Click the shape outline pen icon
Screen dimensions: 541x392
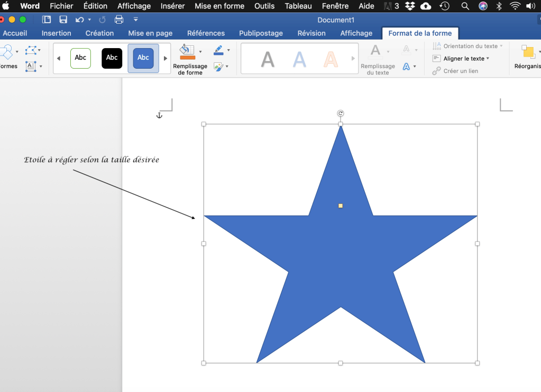(218, 51)
